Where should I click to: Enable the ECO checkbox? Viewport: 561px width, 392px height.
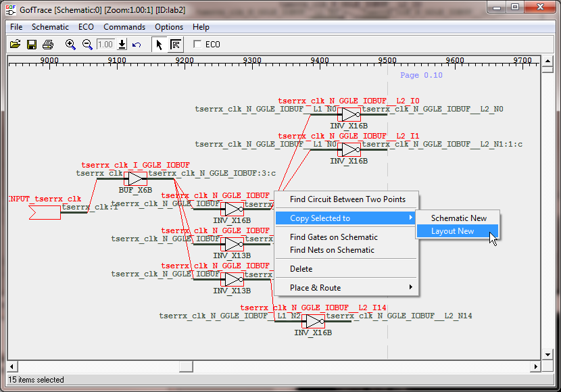click(197, 45)
